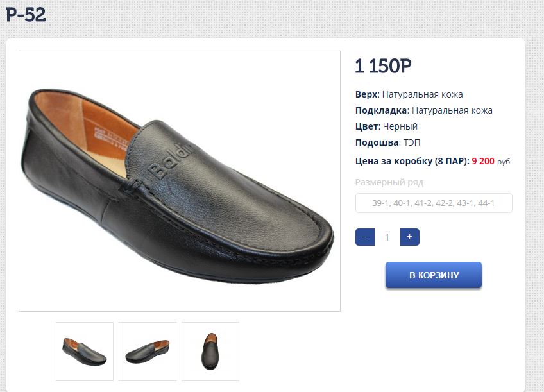Select the «Верх: Натуральная кожа» line
544x392 pixels.
(409, 94)
